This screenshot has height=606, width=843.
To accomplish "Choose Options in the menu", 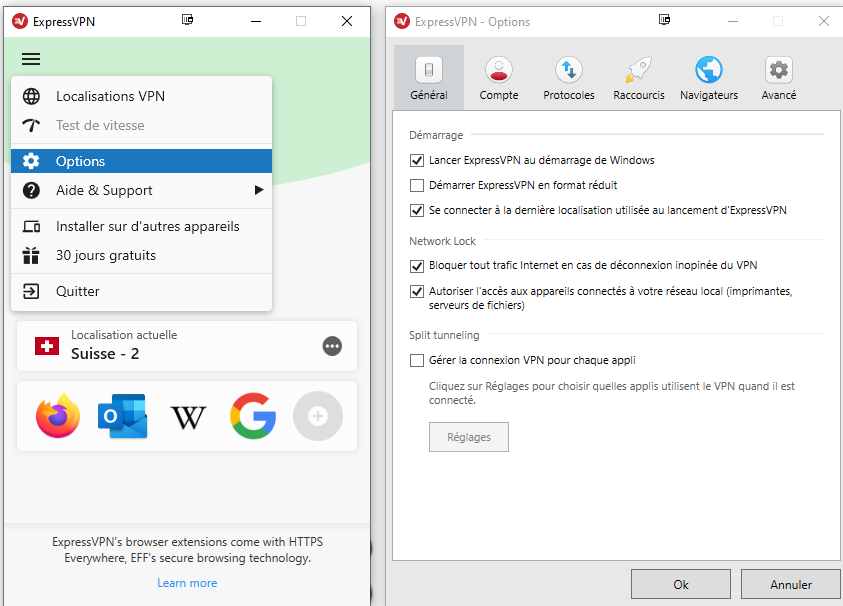I will pos(141,161).
